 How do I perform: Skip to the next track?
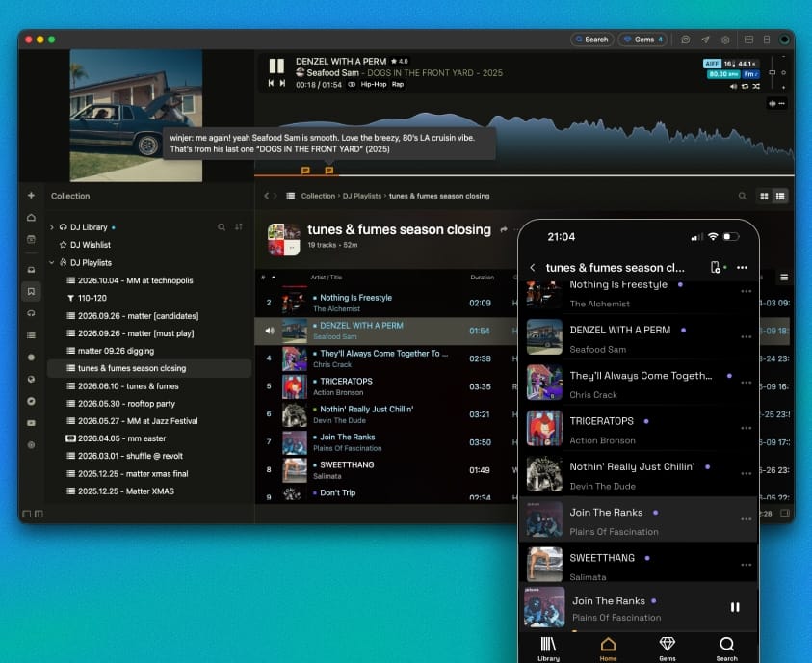click(282, 83)
